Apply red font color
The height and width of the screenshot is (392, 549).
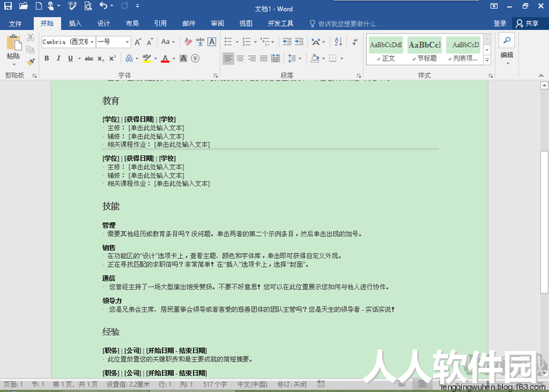165,59
